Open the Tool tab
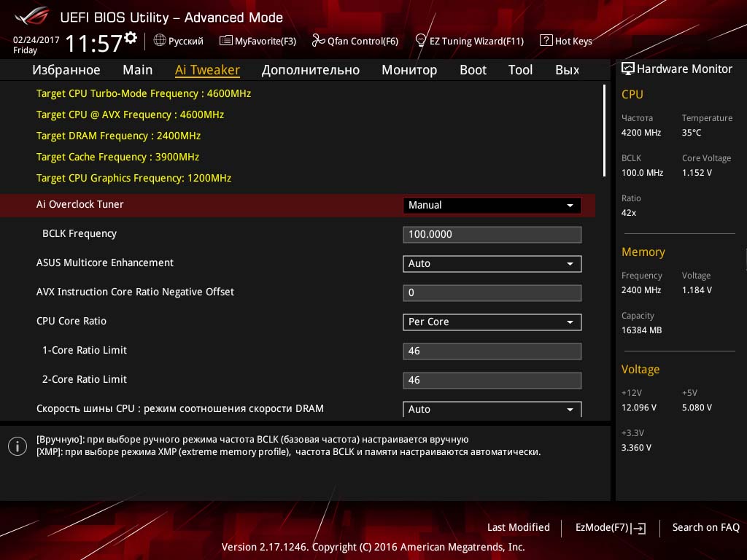 tap(520, 70)
